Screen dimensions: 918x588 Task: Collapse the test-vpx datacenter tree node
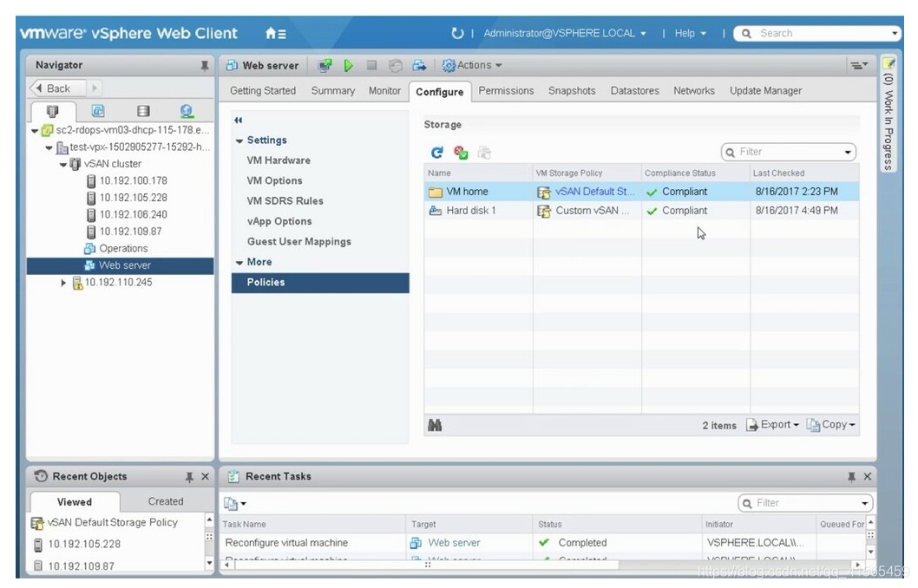point(49,147)
